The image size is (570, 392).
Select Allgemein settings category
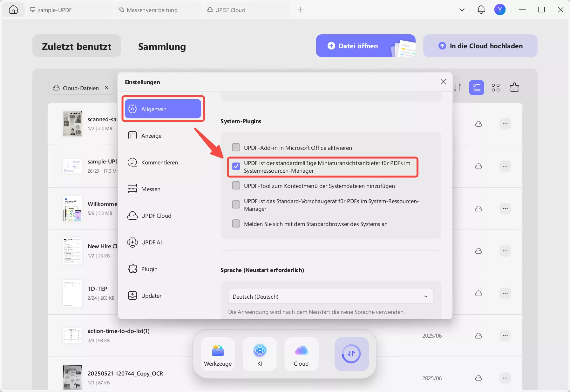click(163, 109)
